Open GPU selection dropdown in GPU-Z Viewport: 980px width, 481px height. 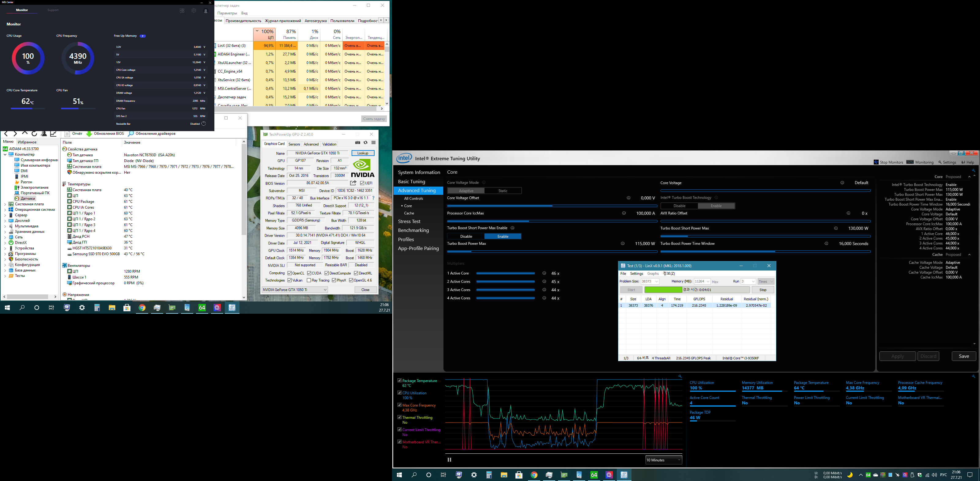click(295, 290)
